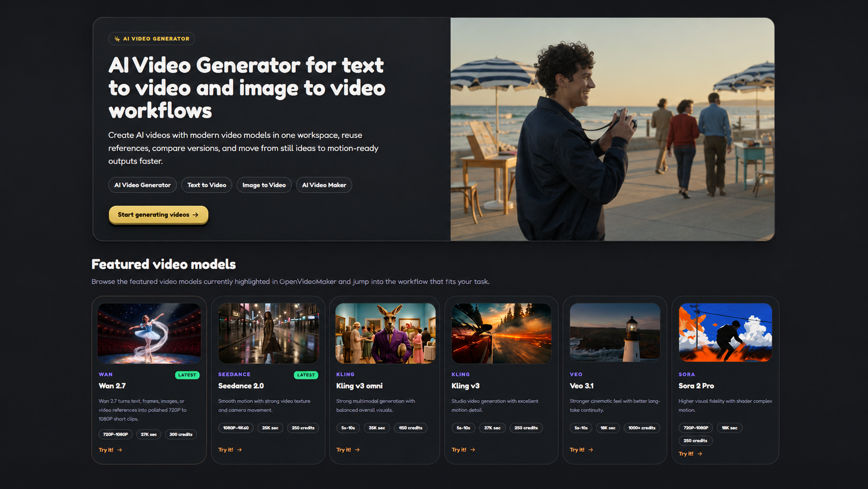
Task: Click the 27K sec chip
Action: click(x=148, y=434)
